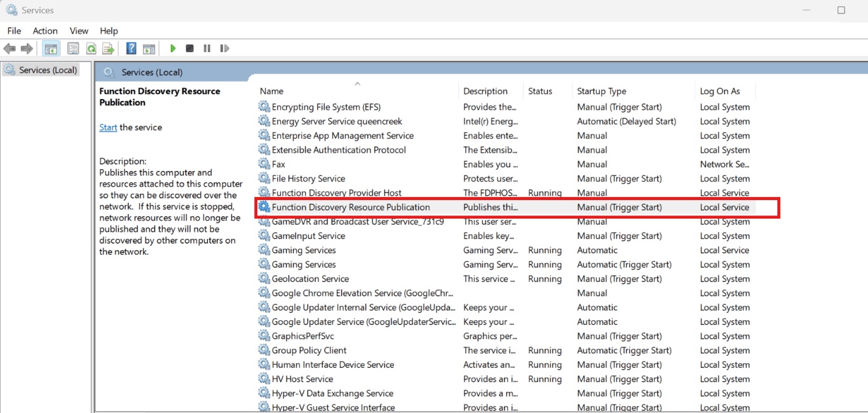Toggle the Show/Hide Console Tree icon
Image resolution: width=868 pixels, height=413 pixels.
50,48
